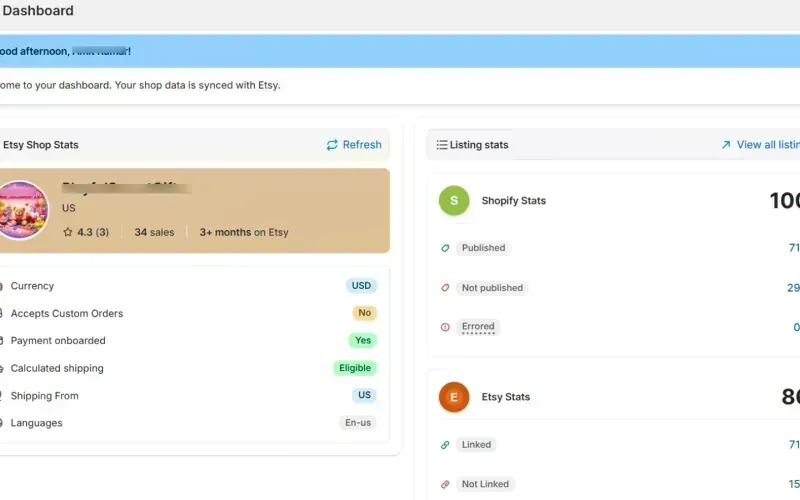Click the arrow icon beside View all listings
The width and height of the screenshot is (800, 500).
coord(726,145)
